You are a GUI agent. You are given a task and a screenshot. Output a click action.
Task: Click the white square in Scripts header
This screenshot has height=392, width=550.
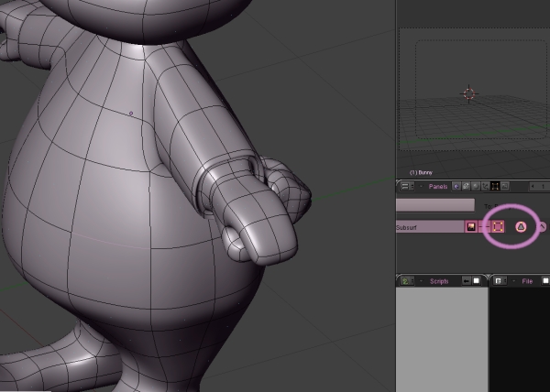(x=477, y=281)
